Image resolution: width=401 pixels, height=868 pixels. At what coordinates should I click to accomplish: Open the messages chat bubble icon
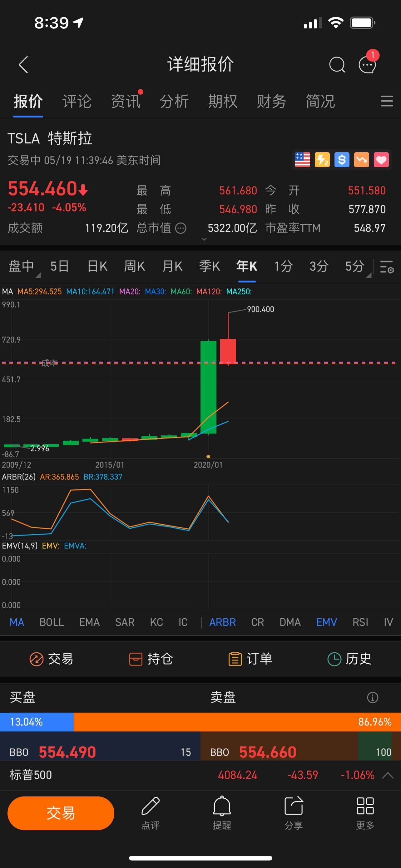pos(367,64)
